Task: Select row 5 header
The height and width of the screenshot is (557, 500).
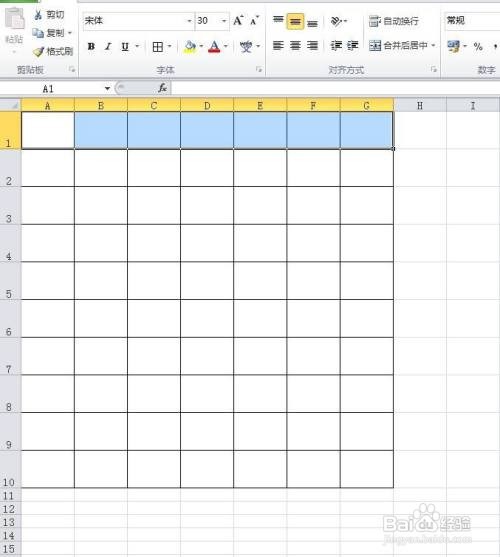Action: pos(10,281)
